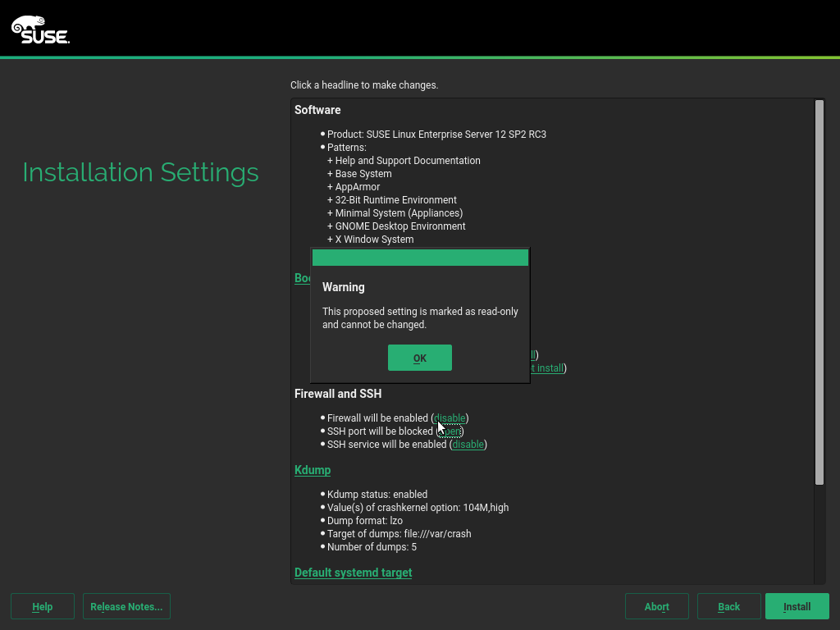Click the Warning read-only message text
840x630 pixels.
coord(420,318)
